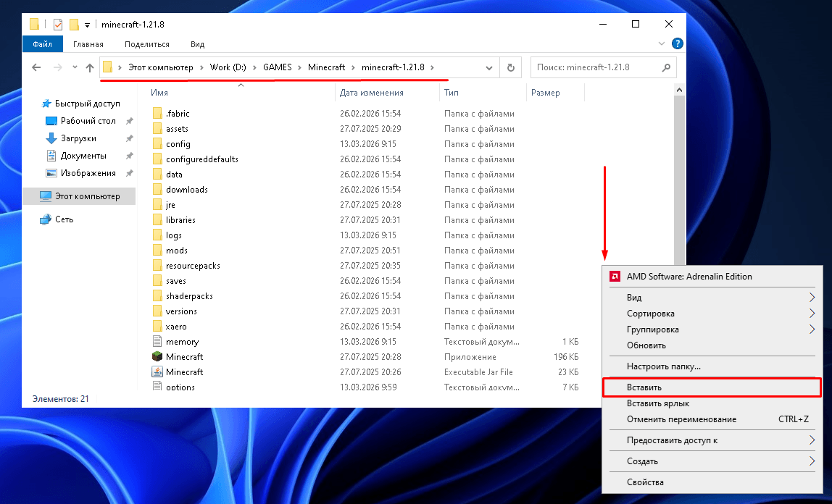Image resolution: width=832 pixels, height=504 pixels.
Task: Select the Minecraft Executable Jar File
Action: pyautogui.click(x=184, y=372)
